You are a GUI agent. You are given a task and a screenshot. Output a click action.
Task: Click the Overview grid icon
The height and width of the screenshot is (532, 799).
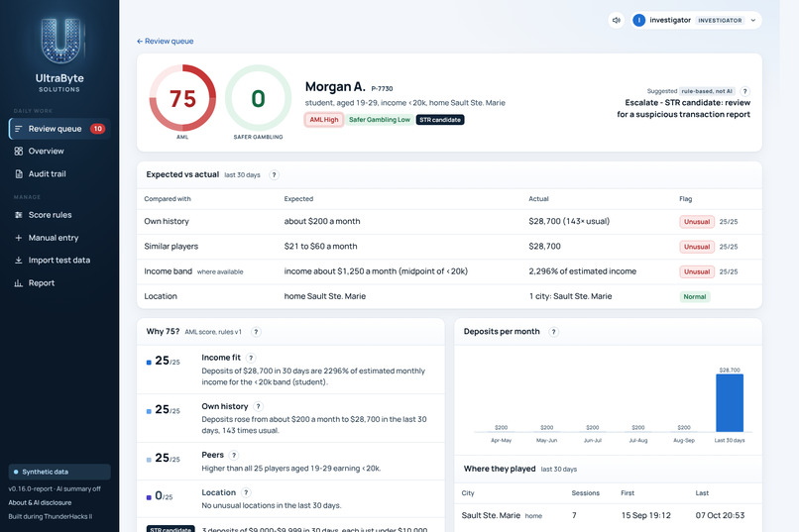pos(19,152)
